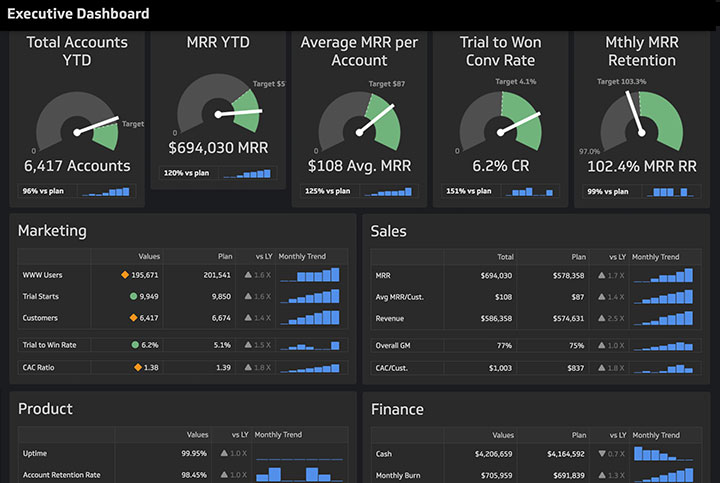Click the up triangle in the Overall GM row
This screenshot has height=483, width=720.
pos(602,345)
